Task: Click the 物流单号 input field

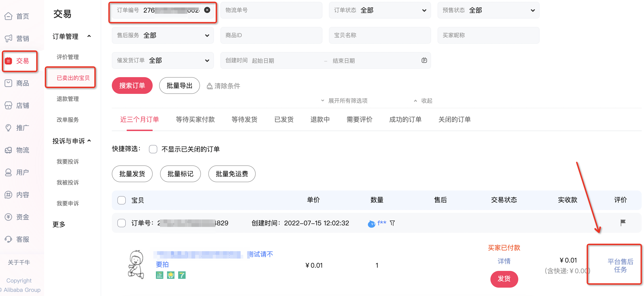Action: (271, 10)
